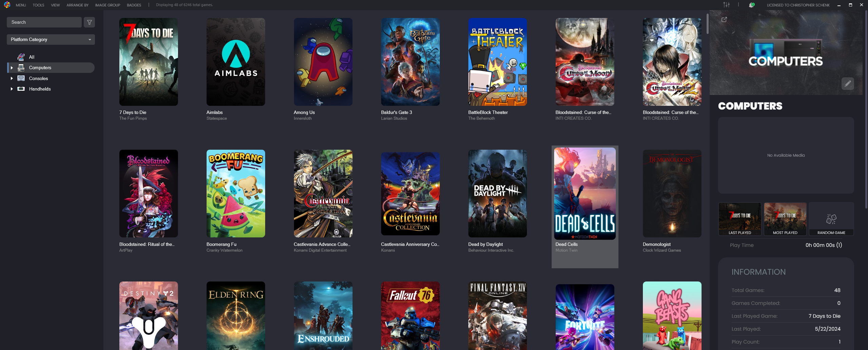Click the 'LICENSED TO CHRISTOPHER SCHENK' text
The height and width of the screenshot is (350, 868).
click(798, 5)
